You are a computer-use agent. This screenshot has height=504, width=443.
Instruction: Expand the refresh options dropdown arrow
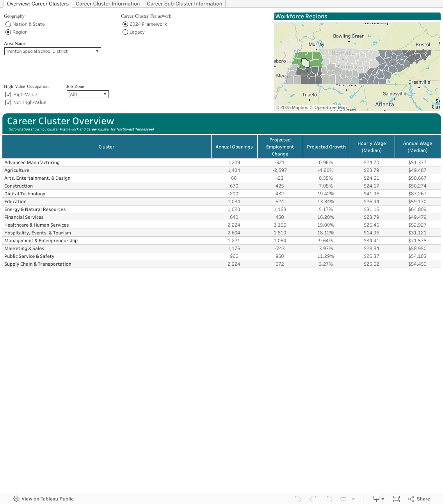coord(353,499)
